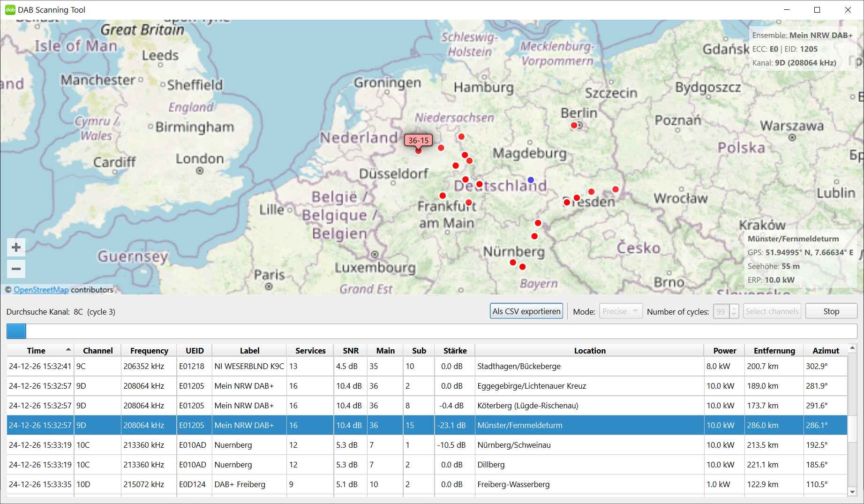The image size is (864, 504).
Task: Zoom in the map with plus button
Action: (x=16, y=248)
